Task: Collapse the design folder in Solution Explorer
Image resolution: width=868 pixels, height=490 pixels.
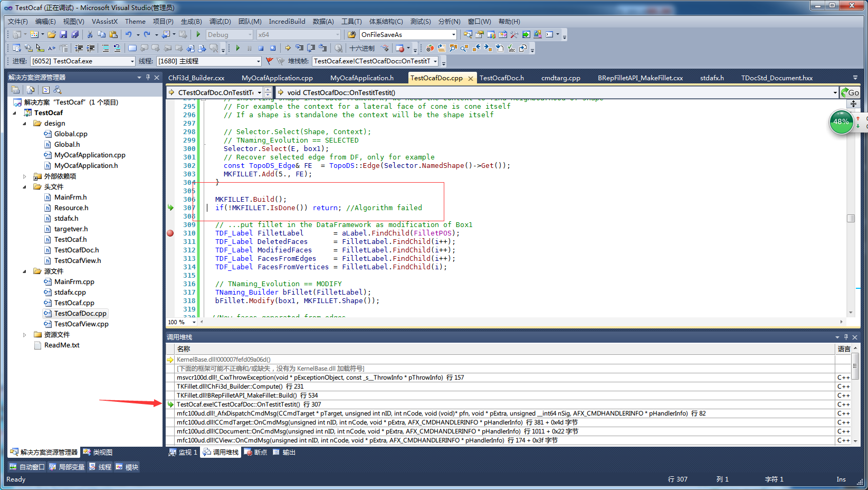Action: click(x=24, y=124)
